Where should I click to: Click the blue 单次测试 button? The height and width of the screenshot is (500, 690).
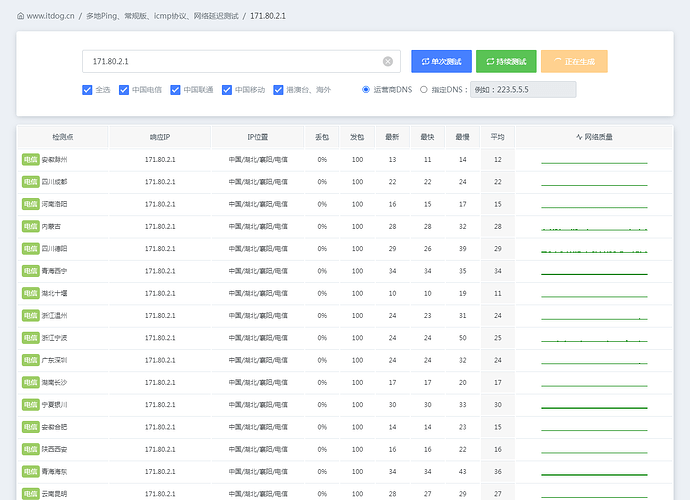(x=441, y=62)
